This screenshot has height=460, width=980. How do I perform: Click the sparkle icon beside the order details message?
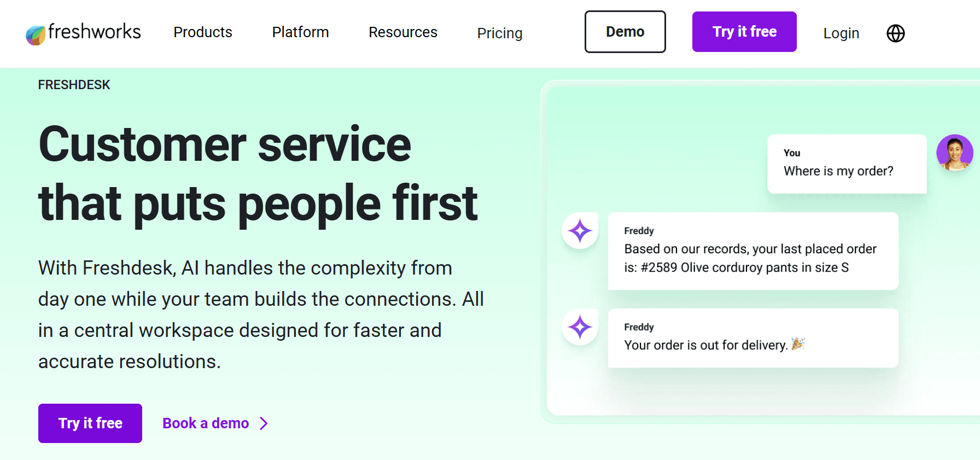click(x=580, y=231)
